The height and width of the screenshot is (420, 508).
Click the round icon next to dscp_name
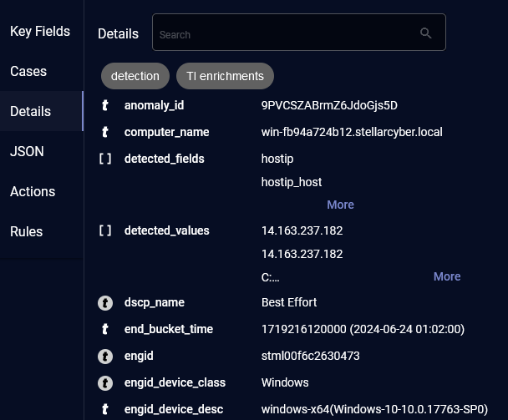(x=105, y=303)
